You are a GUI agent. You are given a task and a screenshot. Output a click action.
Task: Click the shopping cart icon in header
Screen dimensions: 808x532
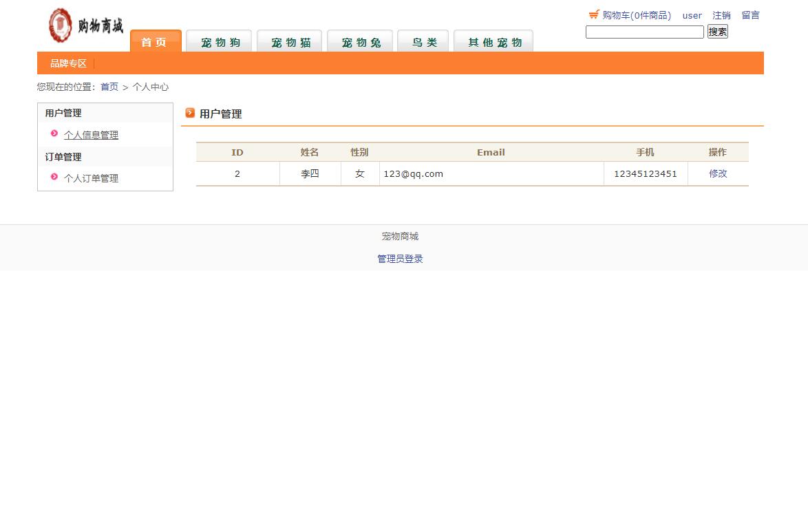(x=593, y=14)
